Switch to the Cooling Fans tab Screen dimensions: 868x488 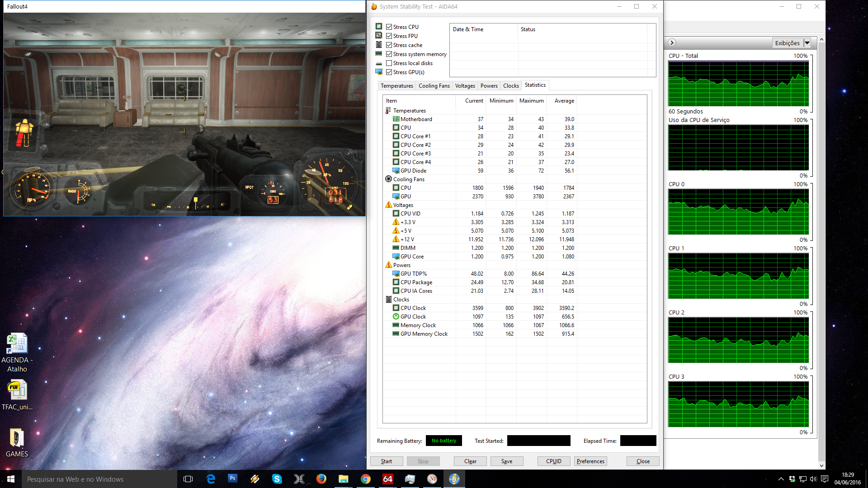(x=434, y=86)
